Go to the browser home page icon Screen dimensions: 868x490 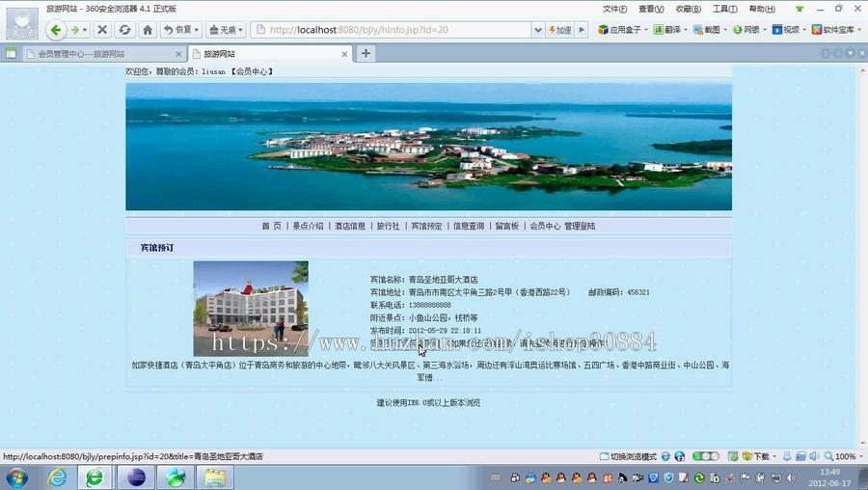148,30
